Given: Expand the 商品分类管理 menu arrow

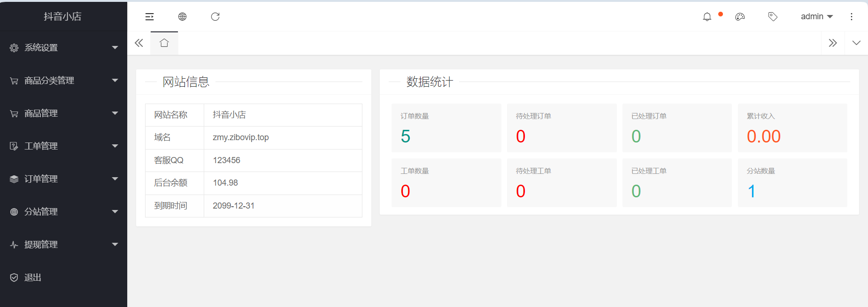Looking at the screenshot, I should coord(115,81).
